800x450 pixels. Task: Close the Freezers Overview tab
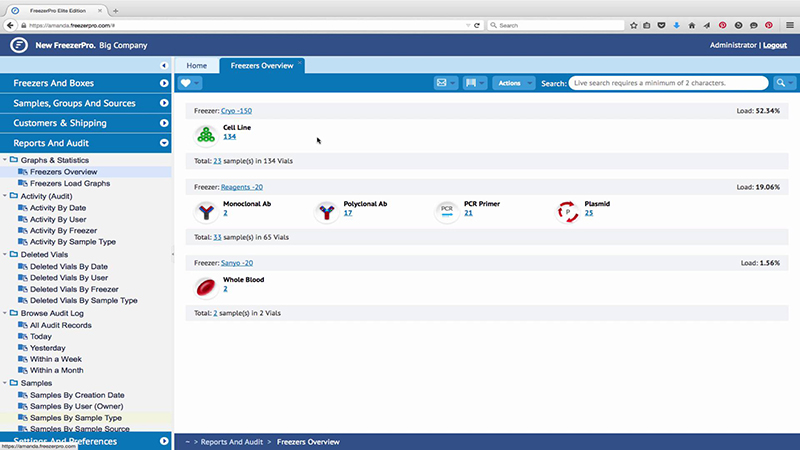[x=299, y=62]
